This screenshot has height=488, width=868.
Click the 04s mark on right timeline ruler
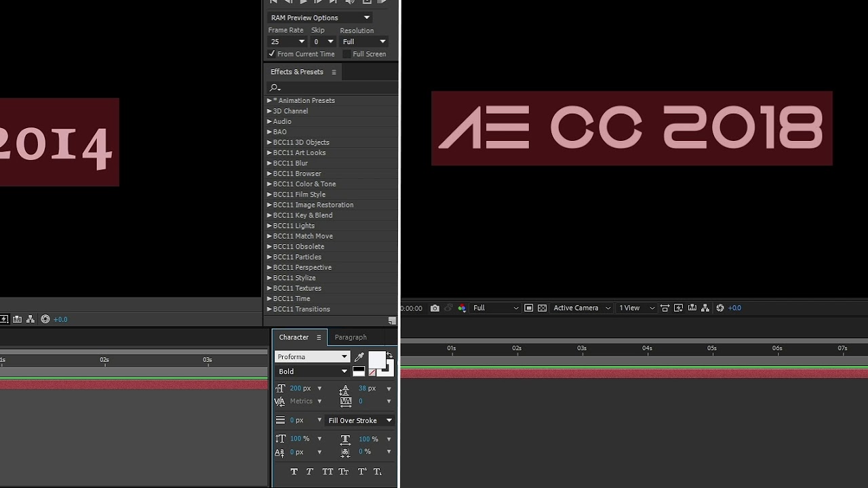[647, 348]
